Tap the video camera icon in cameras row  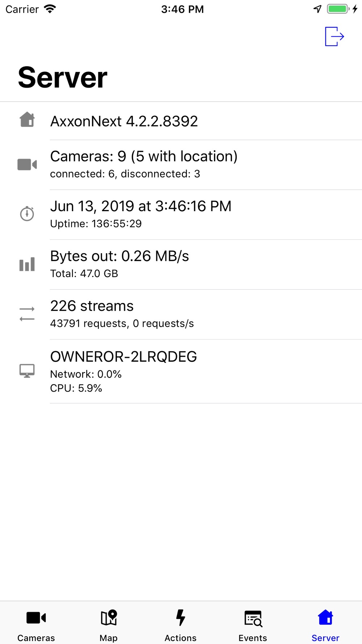[27, 164]
